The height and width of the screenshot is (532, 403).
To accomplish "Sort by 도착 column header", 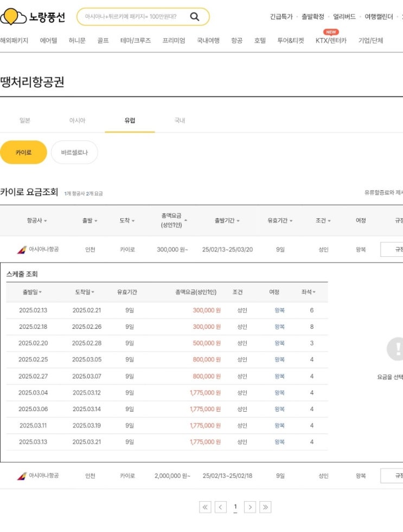I will click(x=127, y=220).
